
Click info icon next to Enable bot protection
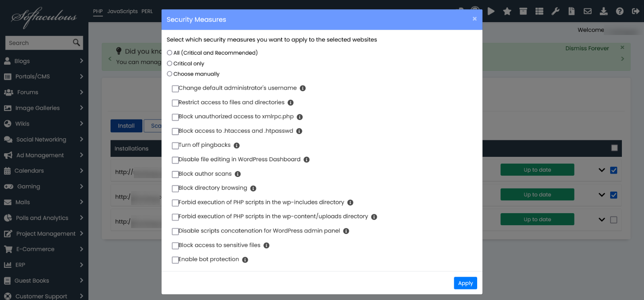pos(245,260)
